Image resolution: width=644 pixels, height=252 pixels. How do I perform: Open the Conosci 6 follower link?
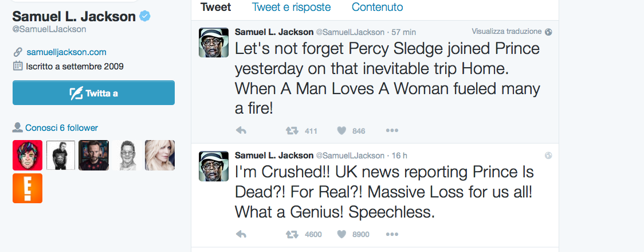[61, 127]
